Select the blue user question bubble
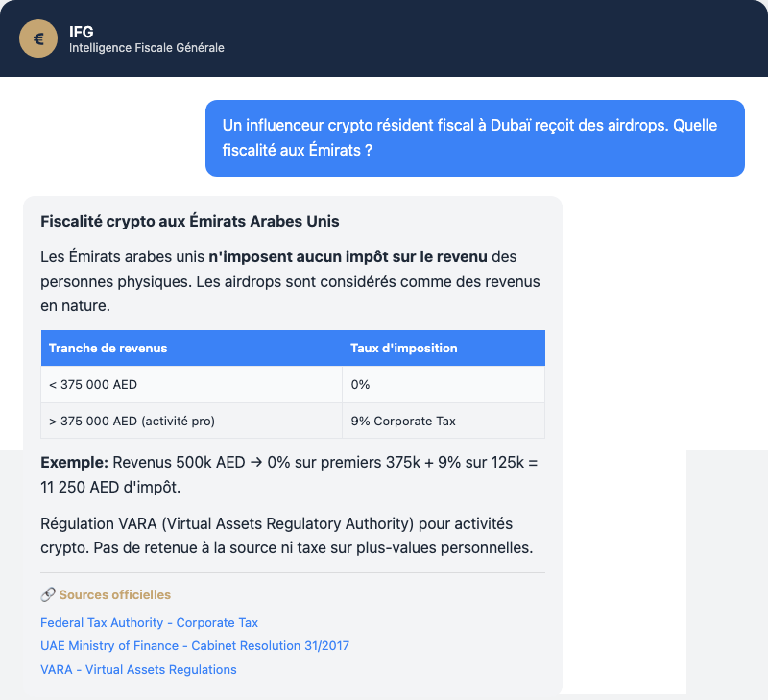The image size is (768, 700). (474, 138)
